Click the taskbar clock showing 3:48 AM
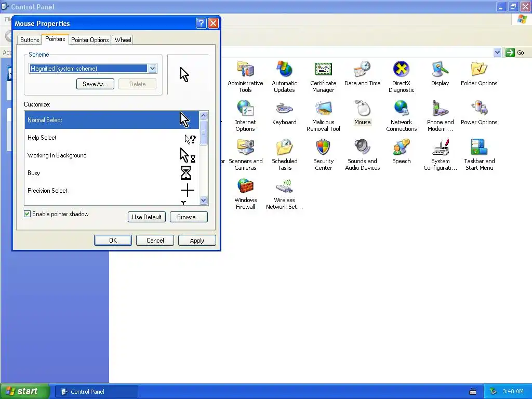This screenshot has height=399, width=532. point(513,391)
